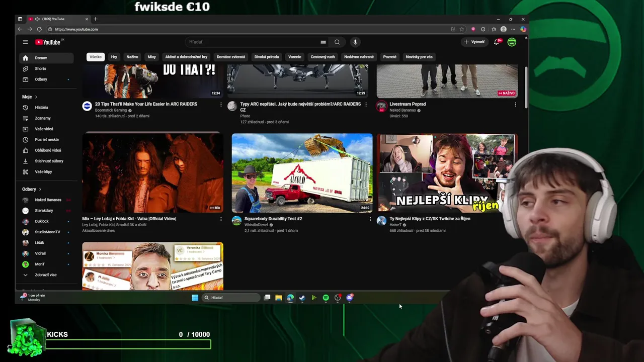
Task: Select the Cestovný ruch chip
Action: click(x=323, y=57)
